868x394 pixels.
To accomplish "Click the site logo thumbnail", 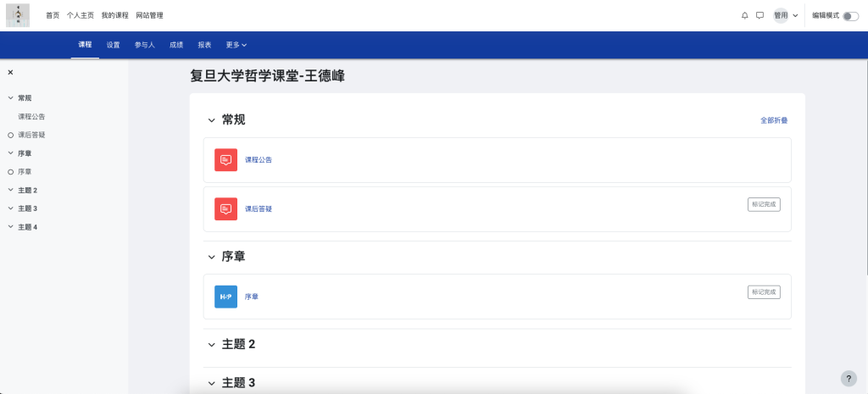I will coord(18,15).
